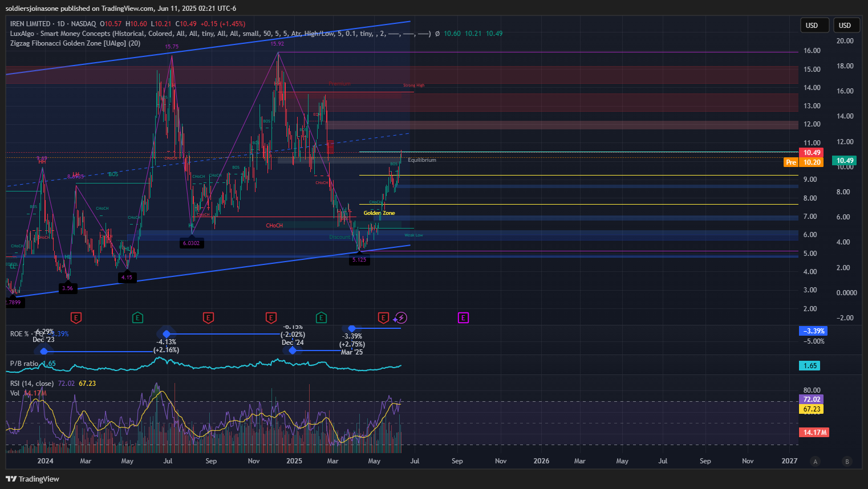Click 2024 on the time axis
This screenshot has width=868, height=489.
[45, 461]
